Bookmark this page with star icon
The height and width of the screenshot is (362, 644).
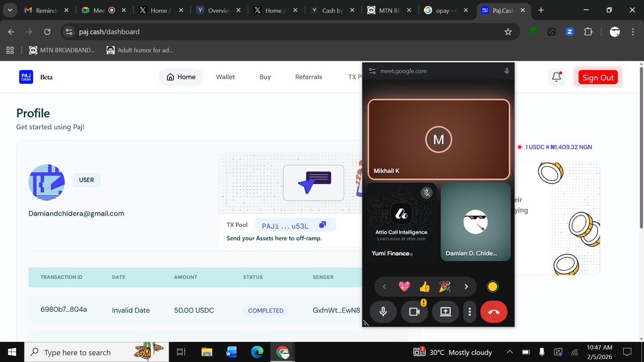pyautogui.click(x=508, y=32)
